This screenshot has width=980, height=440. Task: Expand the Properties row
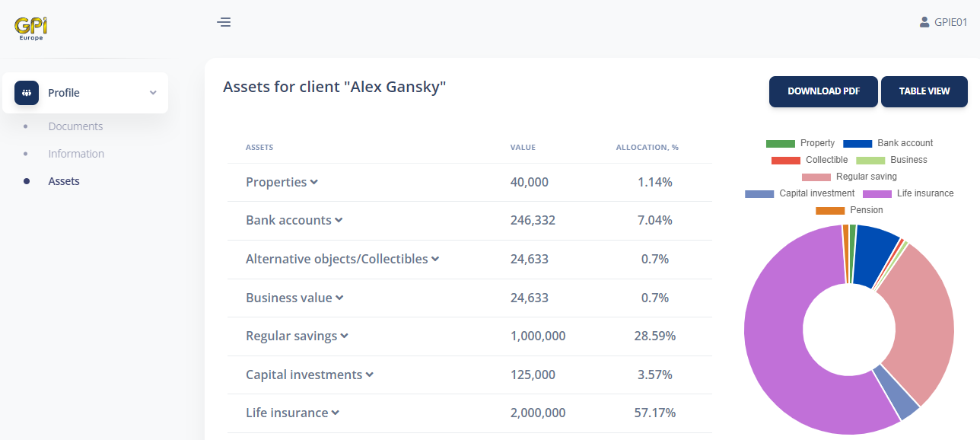click(x=282, y=183)
